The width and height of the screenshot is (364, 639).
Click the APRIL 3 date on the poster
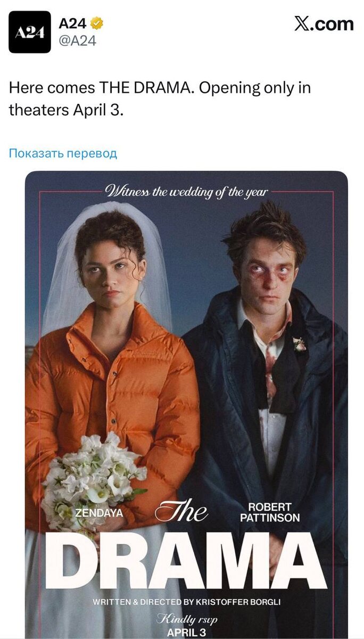coord(186,633)
